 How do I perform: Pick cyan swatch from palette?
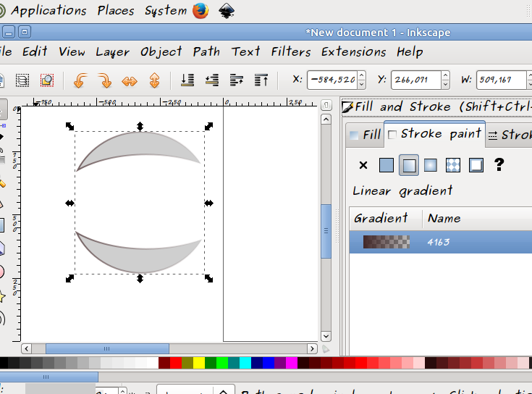coord(245,363)
